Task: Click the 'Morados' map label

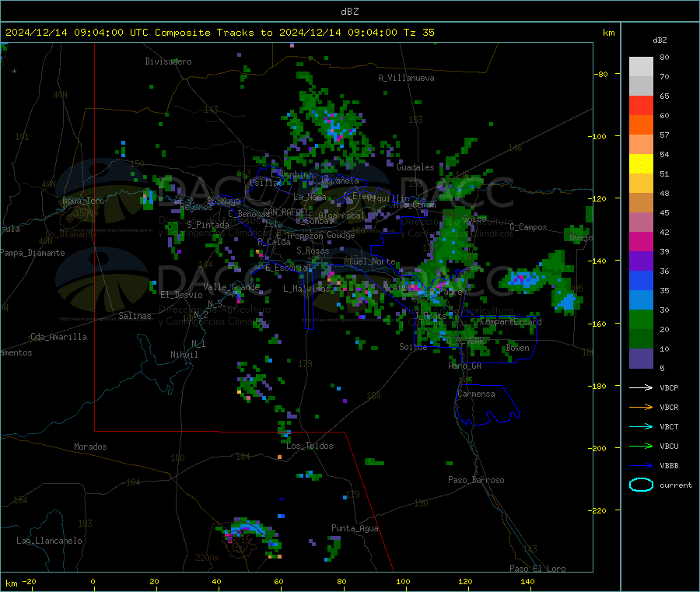Action: (90, 447)
